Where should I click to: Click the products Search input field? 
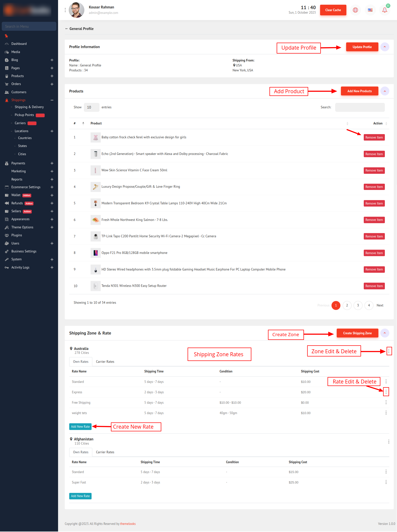coord(360,107)
